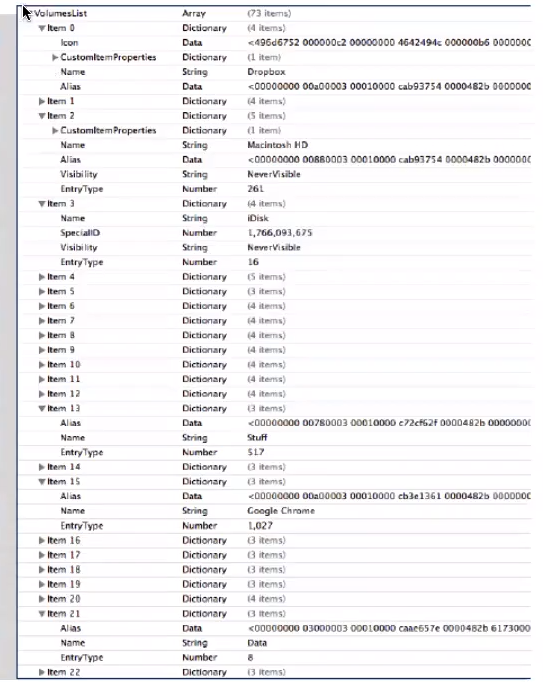The image size is (543, 682).
Task: Collapse Item 15 disclosure triangle
Action: click(42, 482)
